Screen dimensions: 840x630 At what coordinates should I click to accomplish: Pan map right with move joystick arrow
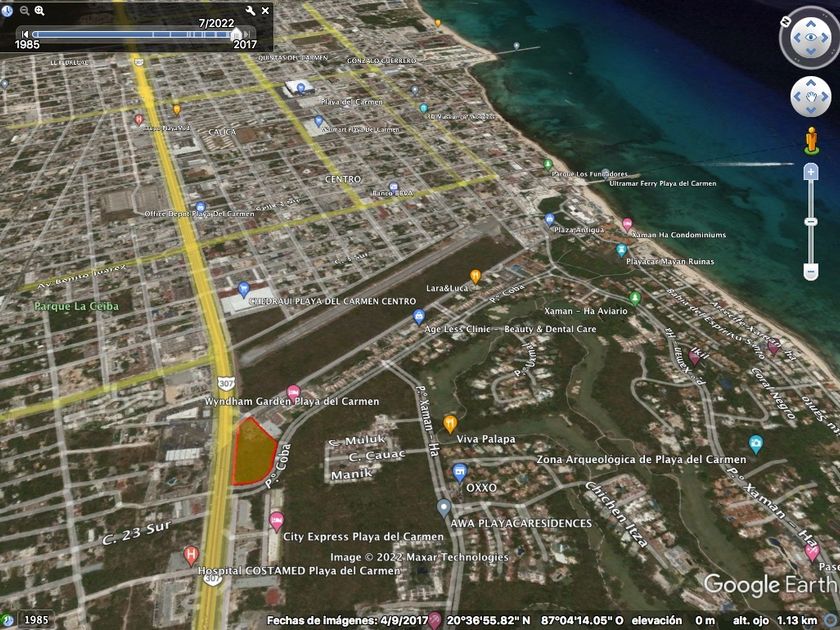tap(824, 96)
